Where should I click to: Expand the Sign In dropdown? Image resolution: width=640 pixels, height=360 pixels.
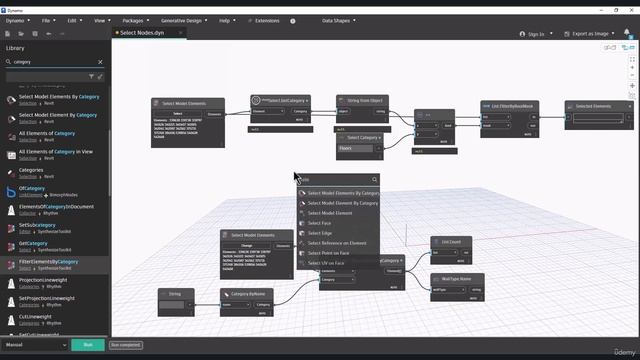point(551,33)
